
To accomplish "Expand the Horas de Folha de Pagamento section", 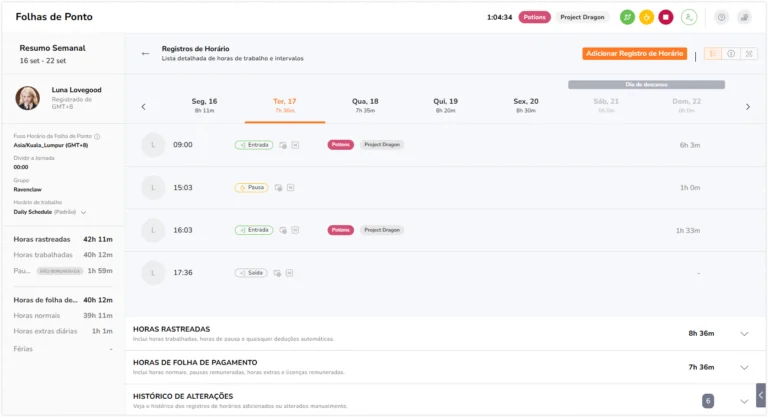I will [x=744, y=368].
